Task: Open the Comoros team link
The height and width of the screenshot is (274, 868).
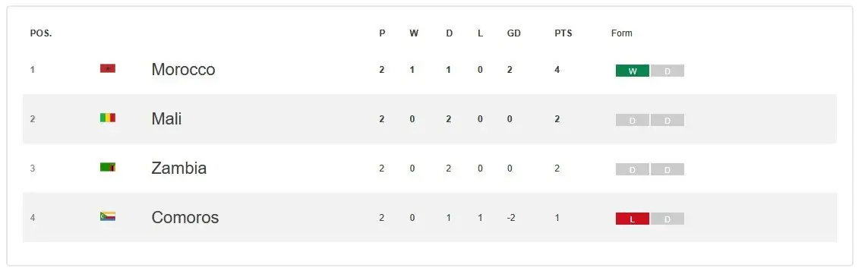Action: [x=185, y=217]
